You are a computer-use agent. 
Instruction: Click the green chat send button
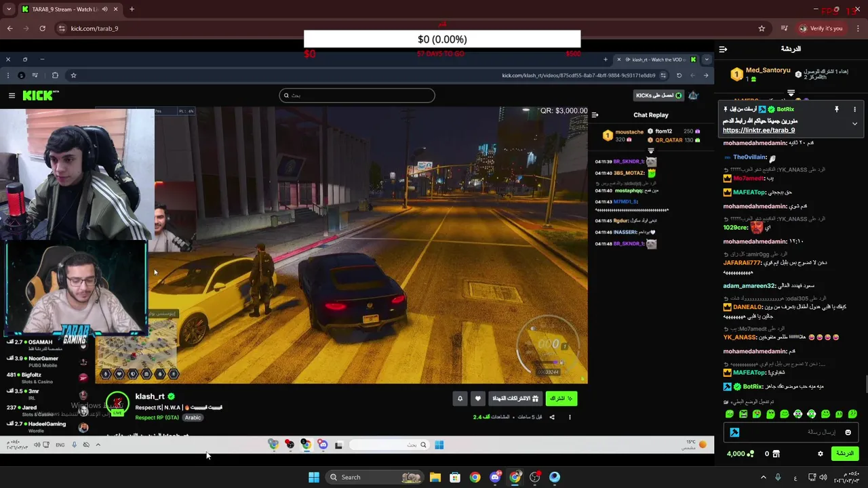(844, 453)
